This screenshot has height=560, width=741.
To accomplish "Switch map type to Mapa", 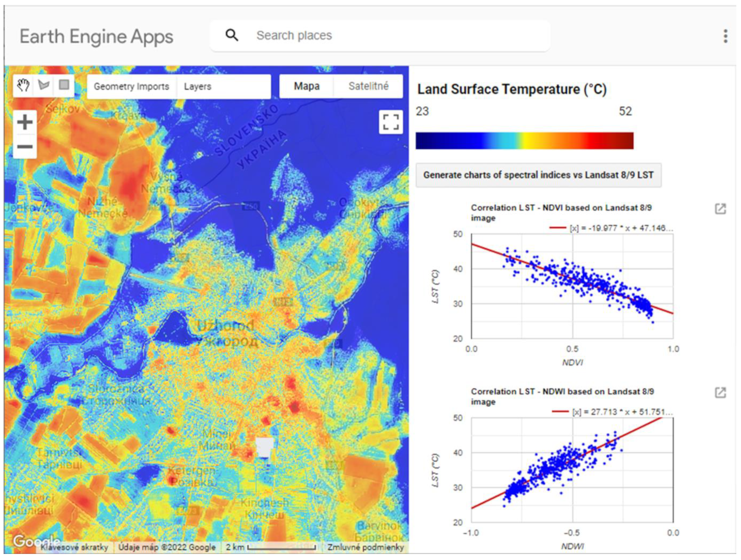I will pos(307,86).
